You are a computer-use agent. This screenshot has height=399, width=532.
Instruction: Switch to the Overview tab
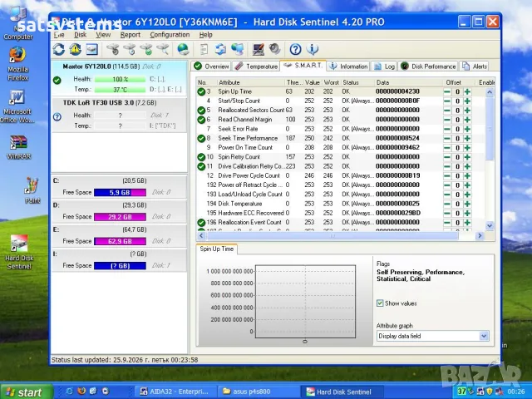pos(211,66)
